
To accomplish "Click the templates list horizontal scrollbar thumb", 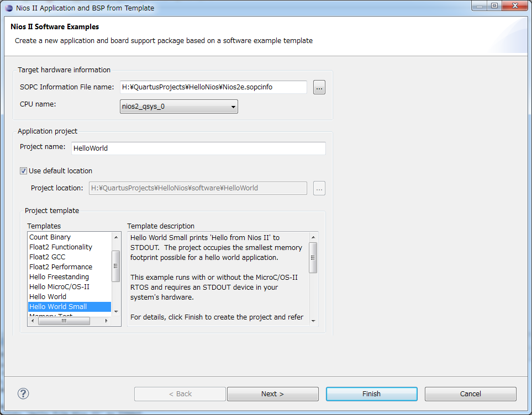I will (64, 321).
